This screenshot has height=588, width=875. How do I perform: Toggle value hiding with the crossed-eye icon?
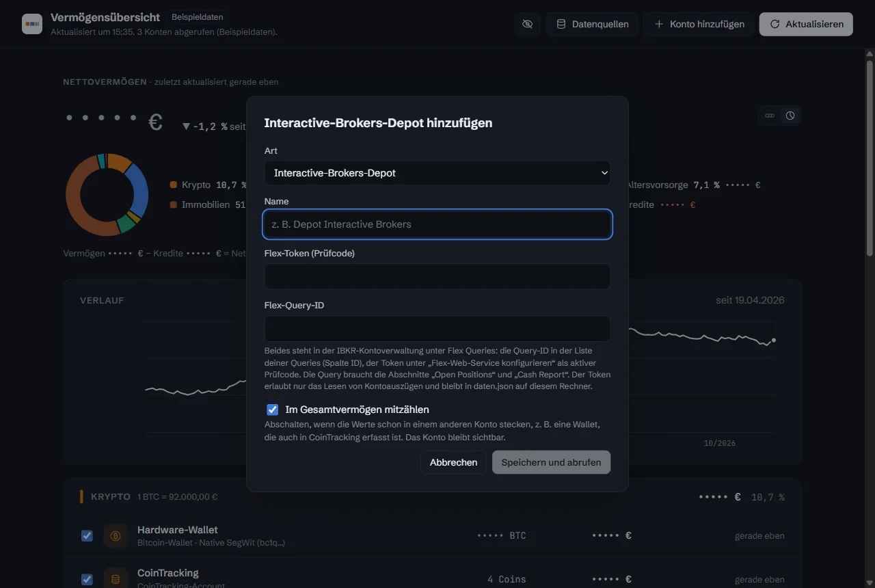point(527,24)
